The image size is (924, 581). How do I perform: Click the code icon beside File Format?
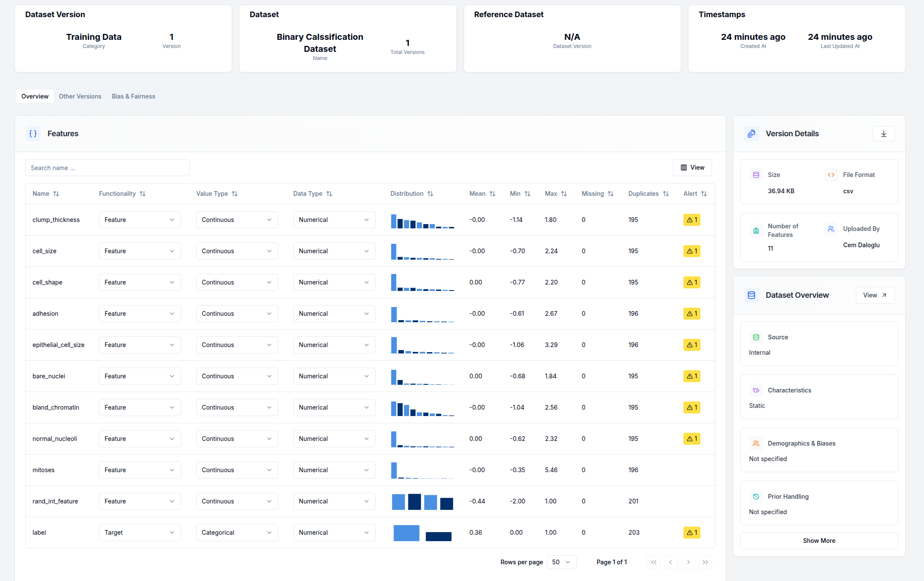coord(831,175)
